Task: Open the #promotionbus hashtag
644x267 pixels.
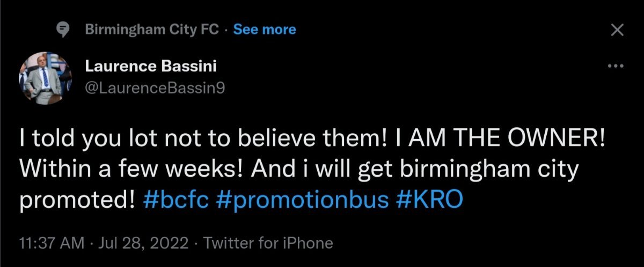Action: coord(302,200)
